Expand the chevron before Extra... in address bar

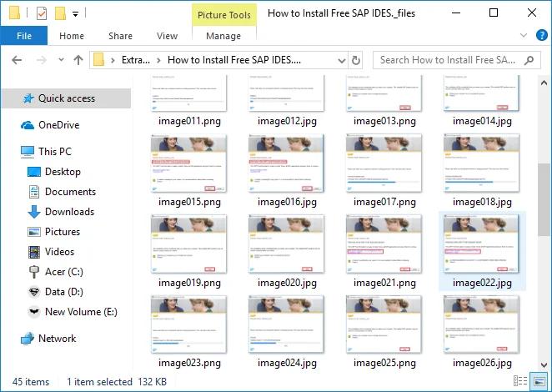pyautogui.click(x=113, y=60)
